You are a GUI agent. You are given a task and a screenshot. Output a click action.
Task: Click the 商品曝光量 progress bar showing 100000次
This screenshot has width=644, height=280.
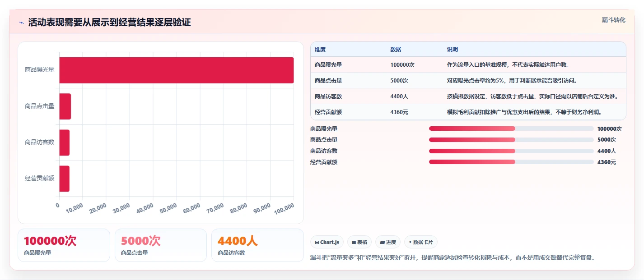511,129
